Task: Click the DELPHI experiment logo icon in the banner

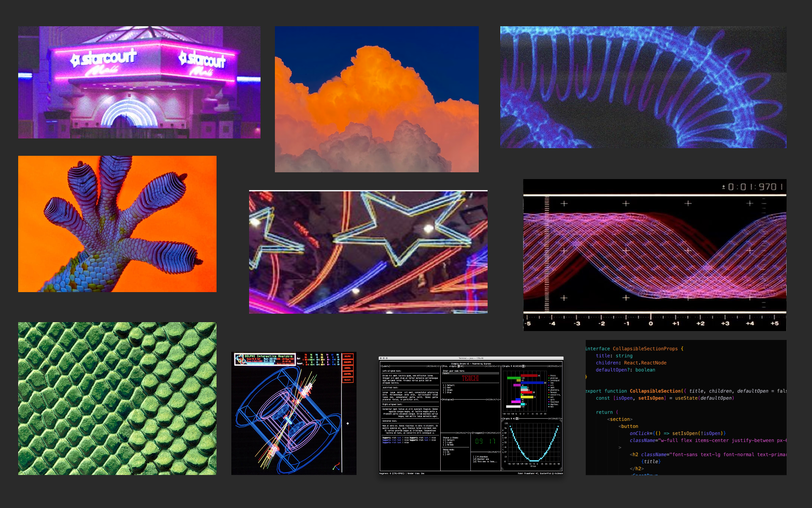Action: (x=240, y=359)
